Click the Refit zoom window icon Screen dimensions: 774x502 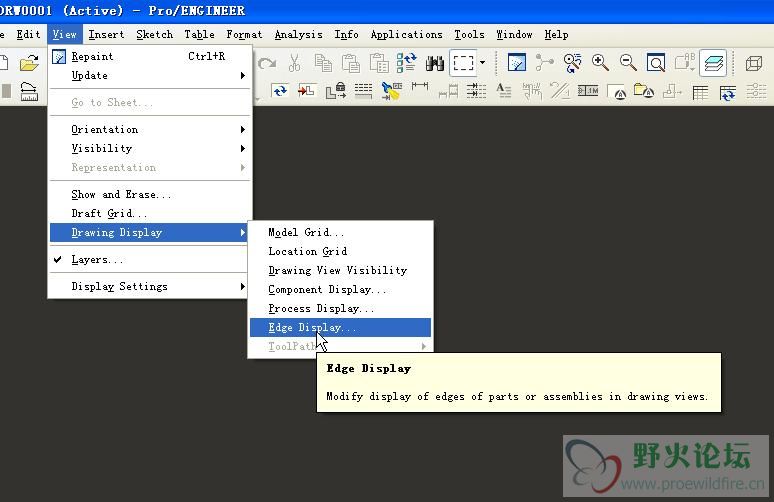656,63
